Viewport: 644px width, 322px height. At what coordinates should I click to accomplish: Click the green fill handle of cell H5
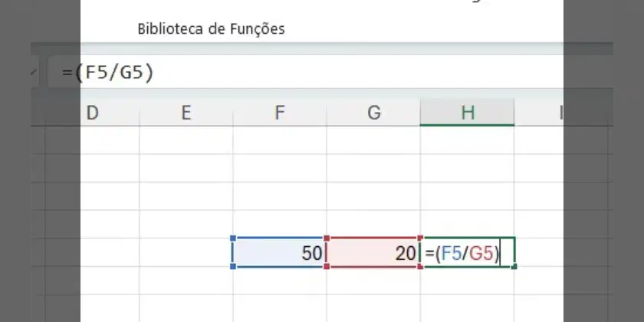click(514, 267)
